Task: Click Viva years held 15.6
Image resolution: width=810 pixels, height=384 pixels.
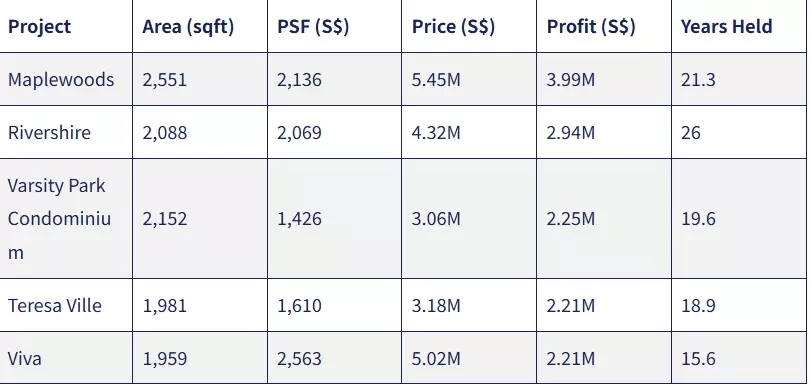Action: pos(698,359)
